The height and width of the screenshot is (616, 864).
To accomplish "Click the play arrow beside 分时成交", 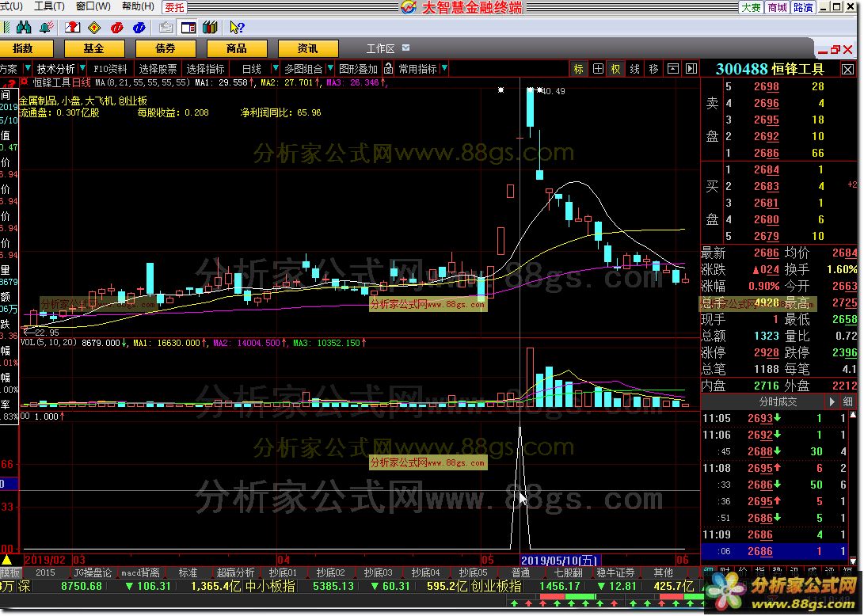I will (832, 401).
